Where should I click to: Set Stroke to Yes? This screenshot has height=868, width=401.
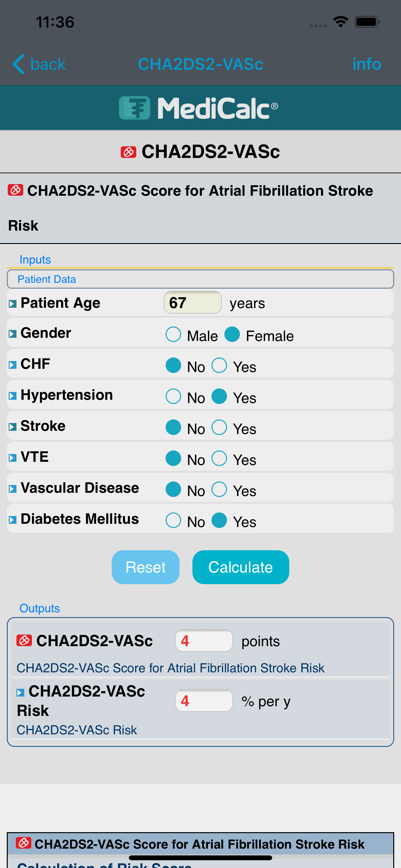pos(219,428)
